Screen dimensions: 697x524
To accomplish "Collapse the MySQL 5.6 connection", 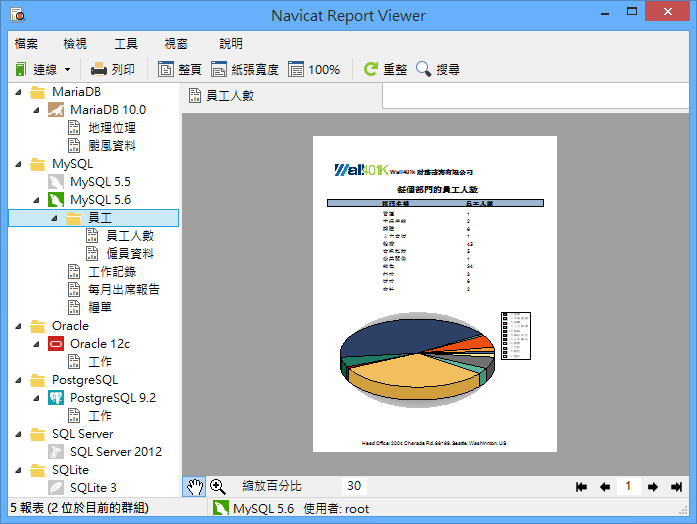I will coord(36,200).
